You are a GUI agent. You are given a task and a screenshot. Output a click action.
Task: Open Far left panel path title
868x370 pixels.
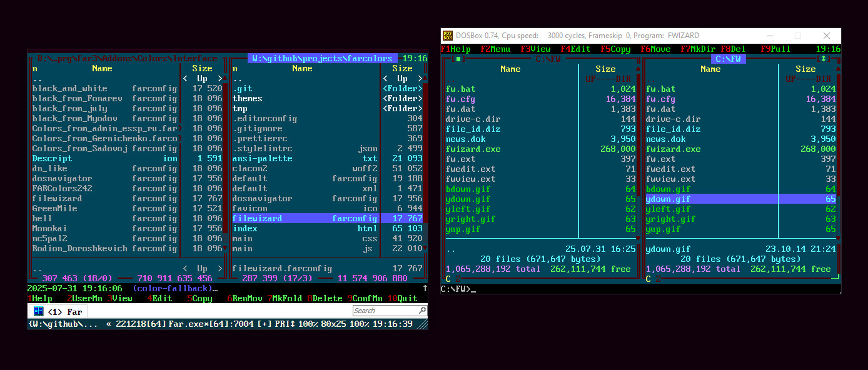point(128,58)
